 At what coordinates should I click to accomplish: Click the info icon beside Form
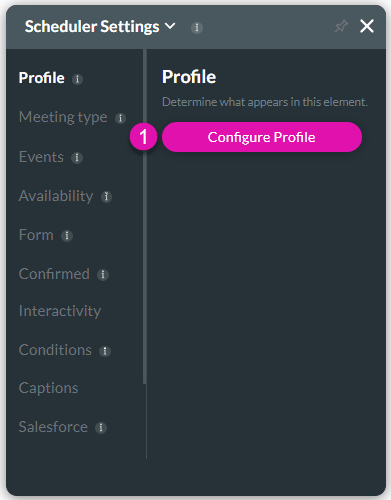pos(67,236)
